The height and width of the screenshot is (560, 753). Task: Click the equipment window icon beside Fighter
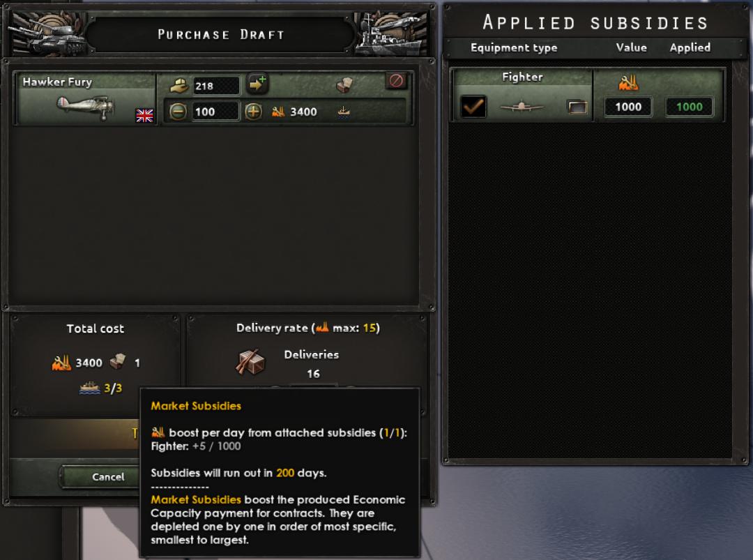577,107
